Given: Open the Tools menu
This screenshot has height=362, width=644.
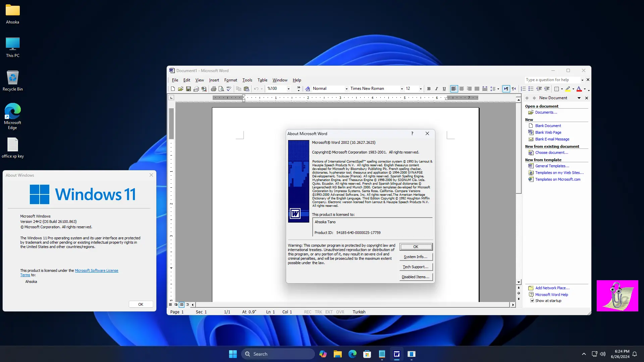Looking at the screenshot, I should point(247,80).
